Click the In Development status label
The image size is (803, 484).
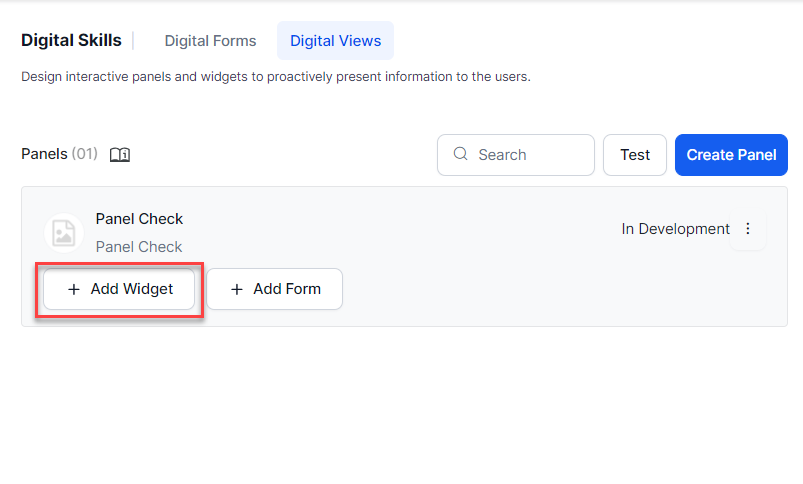pyautogui.click(x=675, y=229)
